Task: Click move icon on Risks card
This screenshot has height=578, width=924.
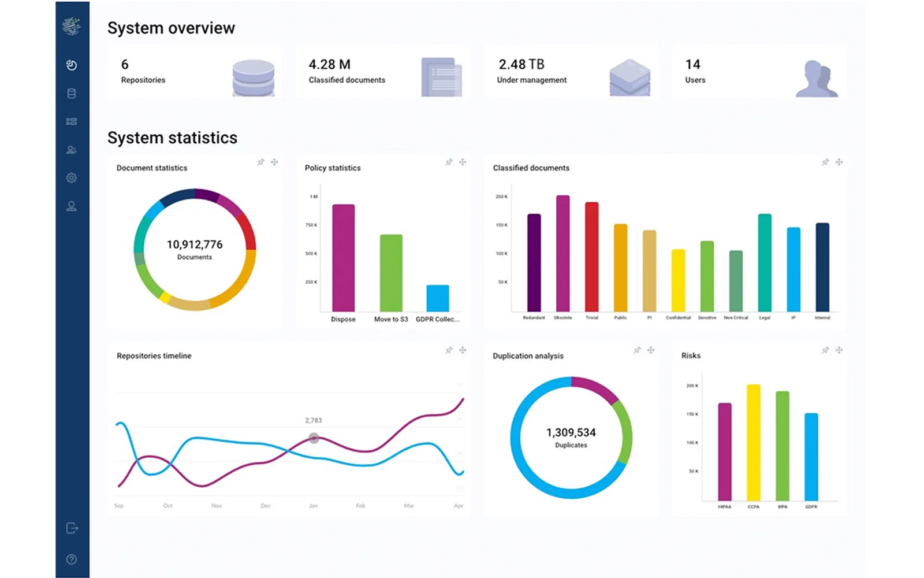Action: (x=839, y=350)
